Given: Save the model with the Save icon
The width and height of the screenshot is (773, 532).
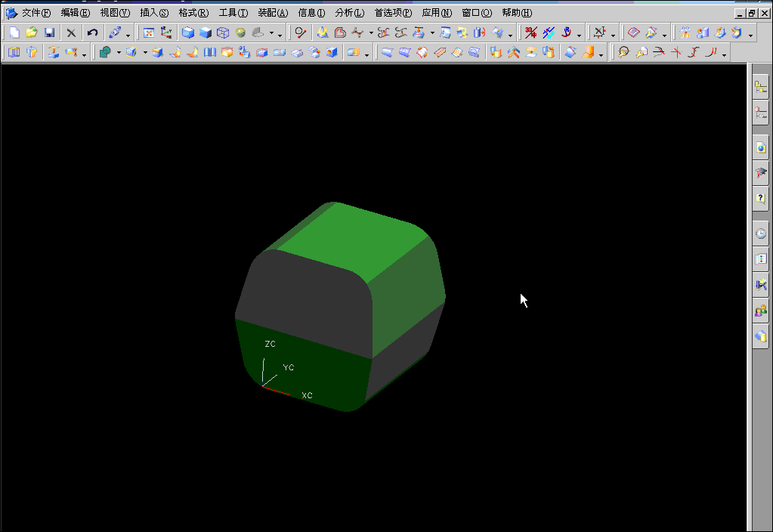Looking at the screenshot, I should coord(49,32).
